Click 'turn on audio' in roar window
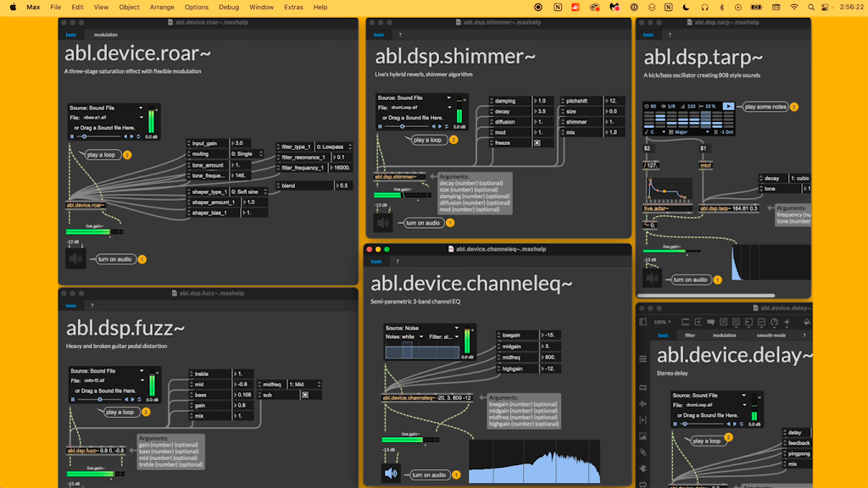The width and height of the screenshot is (868, 488). tap(114, 259)
